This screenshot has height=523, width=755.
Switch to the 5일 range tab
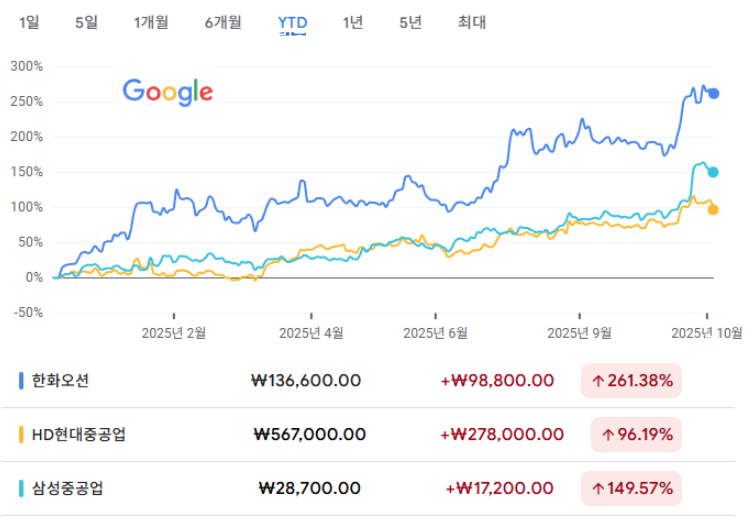(x=87, y=22)
